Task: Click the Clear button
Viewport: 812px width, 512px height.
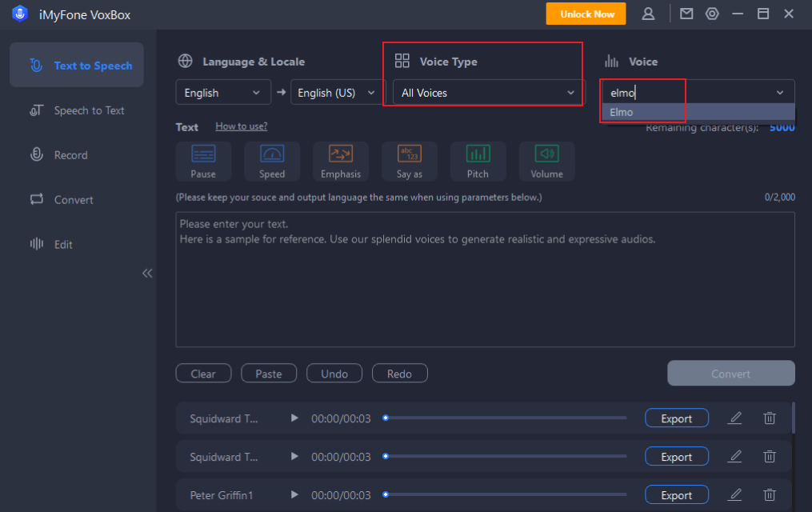Action: [x=203, y=374]
